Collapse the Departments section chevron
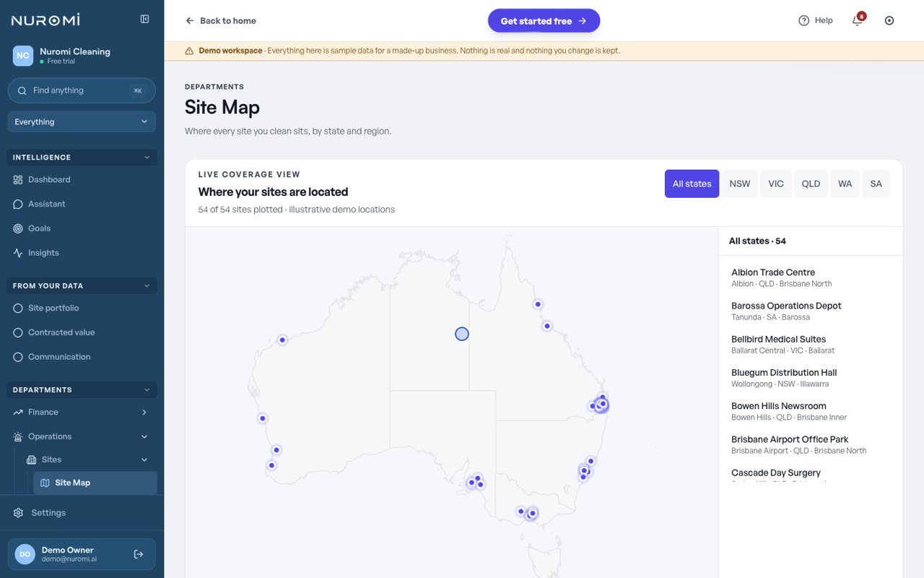The height and width of the screenshot is (578, 924). (x=147, y=390)
